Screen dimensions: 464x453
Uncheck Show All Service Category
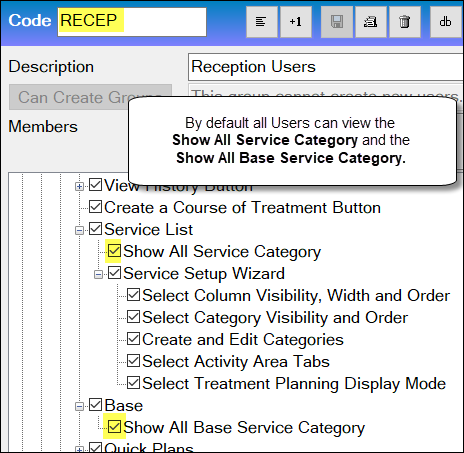click(x=114, y=251)
